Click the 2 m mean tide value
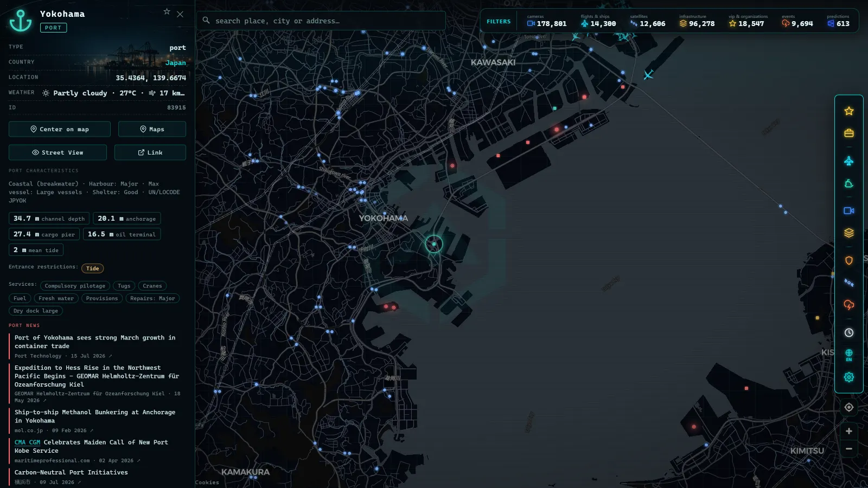 tap(36, 250)
